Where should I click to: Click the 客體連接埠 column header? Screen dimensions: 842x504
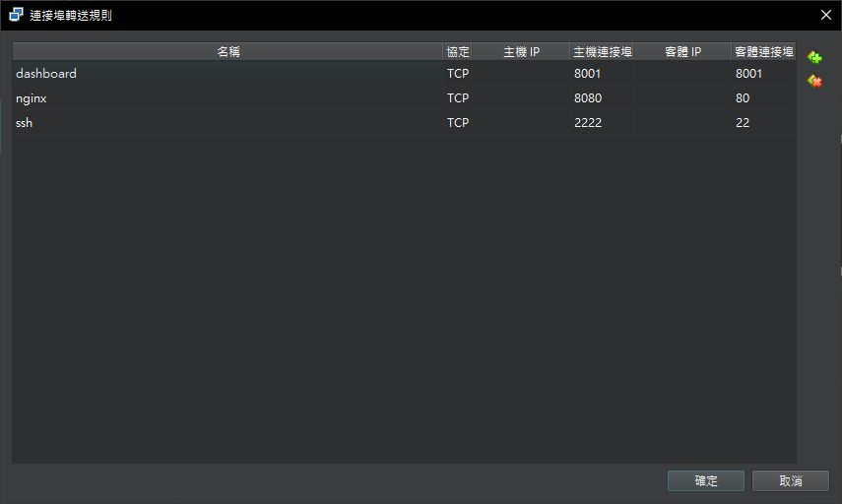pyautogui.click(x=763, y=51)
